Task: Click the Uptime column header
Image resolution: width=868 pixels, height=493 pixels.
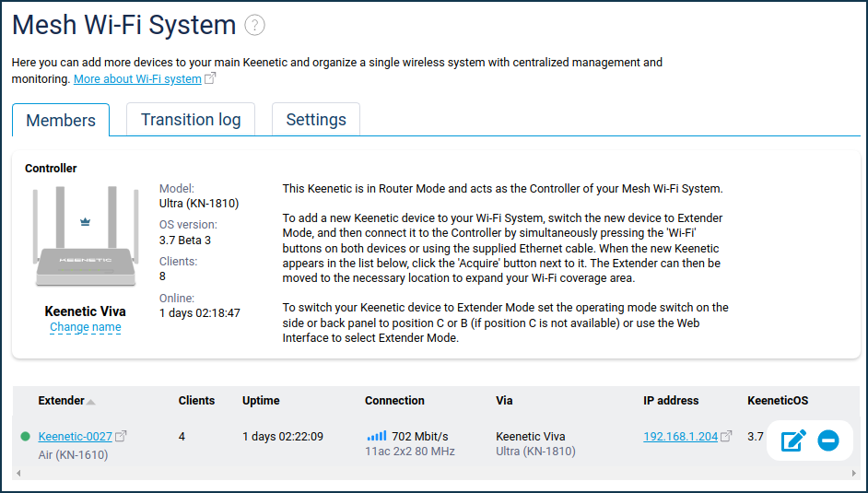Action: [x=261, y=401]
